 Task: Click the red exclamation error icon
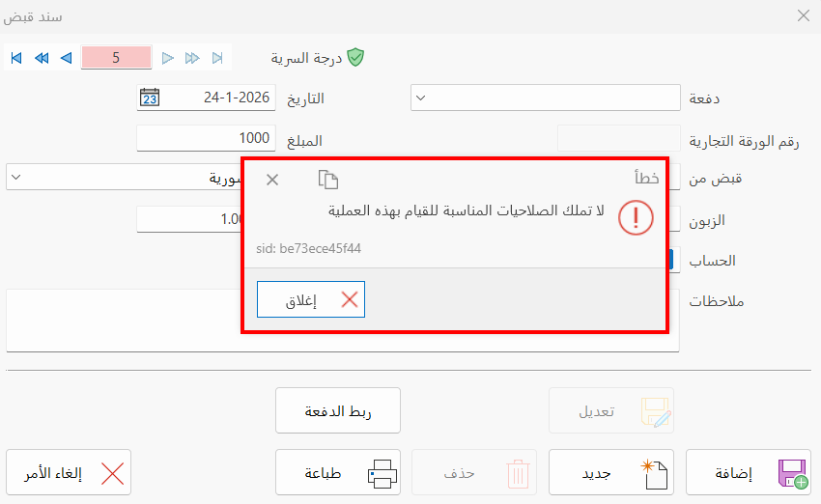[636, 217]
